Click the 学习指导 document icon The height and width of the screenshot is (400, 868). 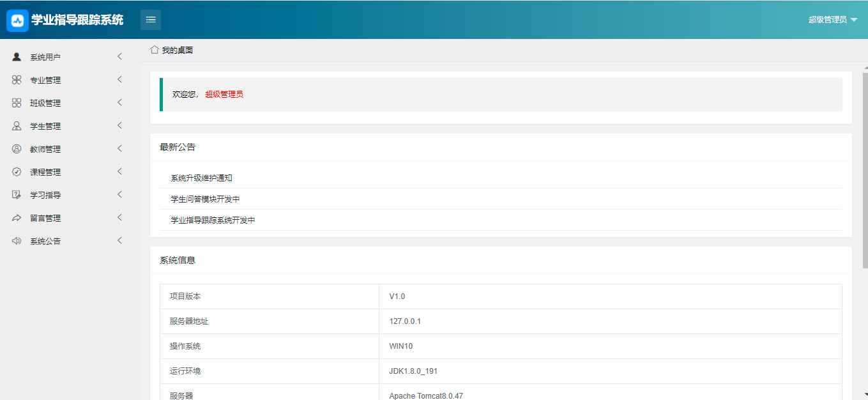point(17,195)
